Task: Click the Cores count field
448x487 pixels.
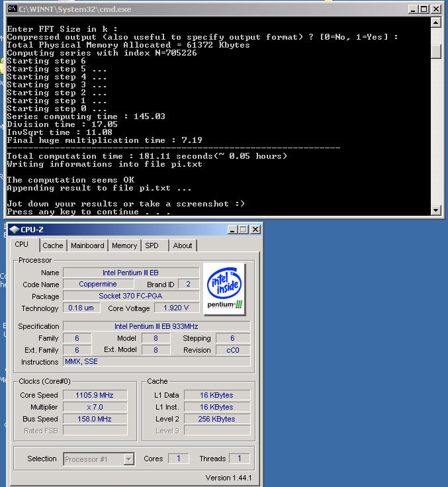Action: [x=179, y=459]
